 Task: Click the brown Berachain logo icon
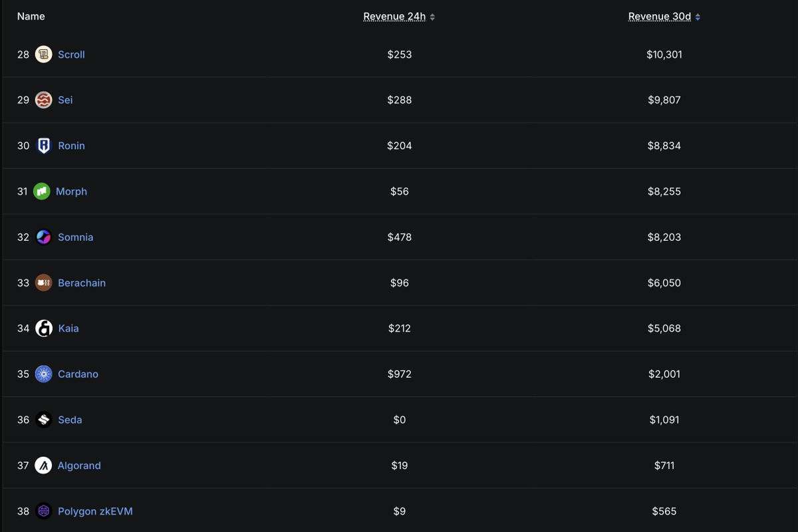point(44,283)
